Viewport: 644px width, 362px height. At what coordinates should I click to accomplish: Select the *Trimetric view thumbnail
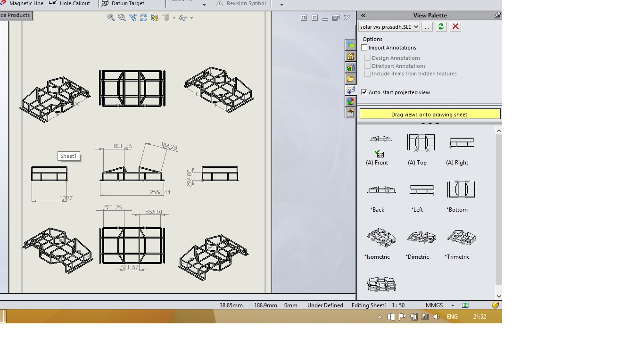[462, 237]
